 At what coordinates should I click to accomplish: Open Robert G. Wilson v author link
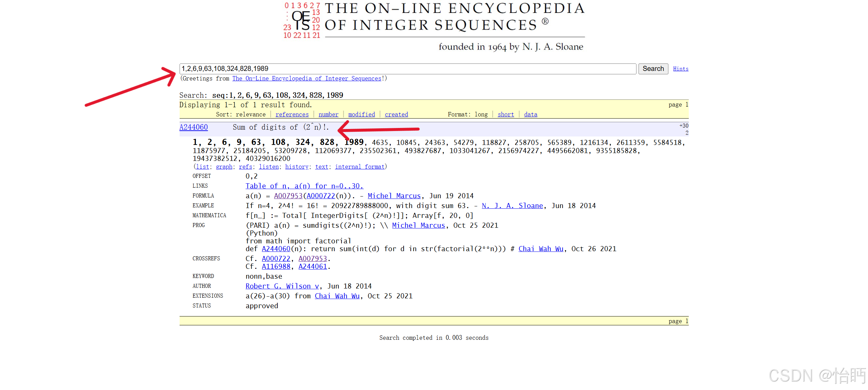point(282,286)
